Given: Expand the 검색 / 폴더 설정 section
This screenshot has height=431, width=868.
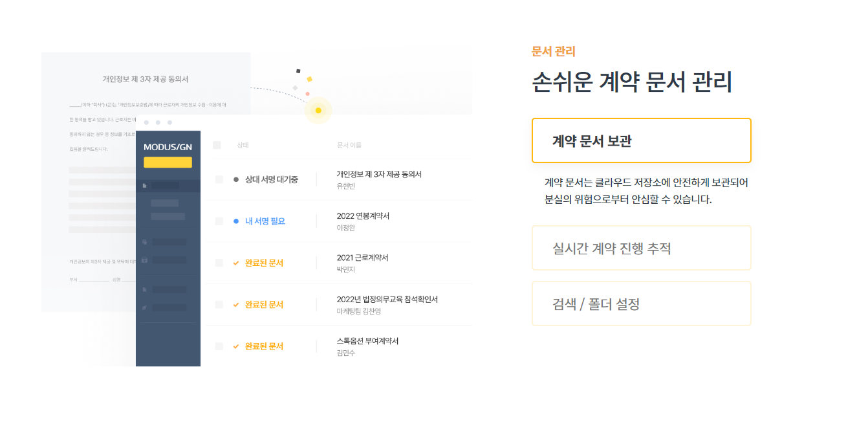Looking at the screenshot, I should pos(641,304).
